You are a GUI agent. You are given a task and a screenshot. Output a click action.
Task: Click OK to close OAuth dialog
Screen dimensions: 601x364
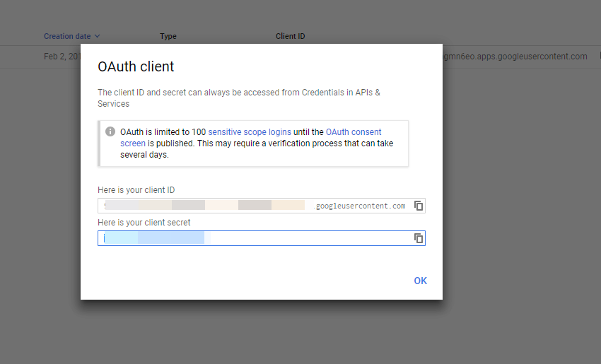(x=421, y=281)
